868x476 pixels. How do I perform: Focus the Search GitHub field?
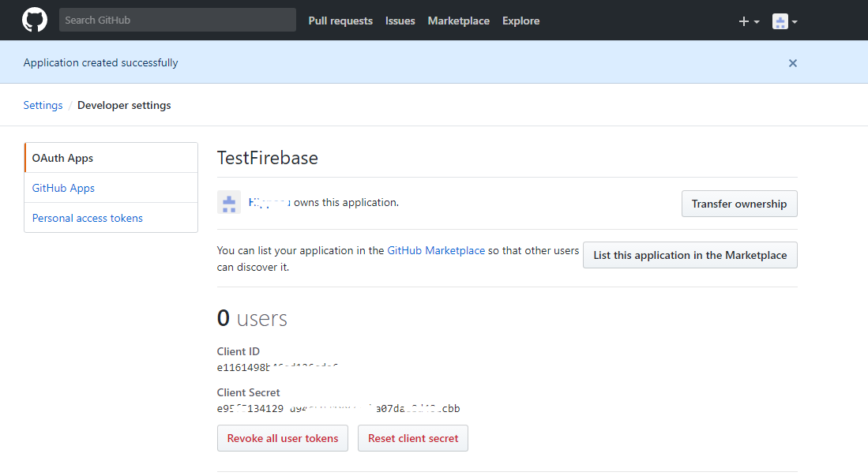pos(177,21)
